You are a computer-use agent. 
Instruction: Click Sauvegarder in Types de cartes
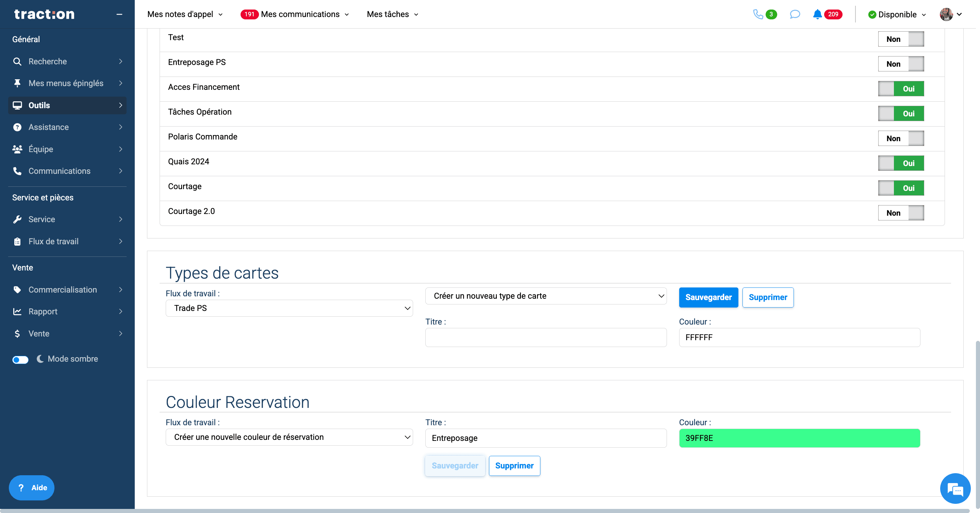[x=708, y=297]
